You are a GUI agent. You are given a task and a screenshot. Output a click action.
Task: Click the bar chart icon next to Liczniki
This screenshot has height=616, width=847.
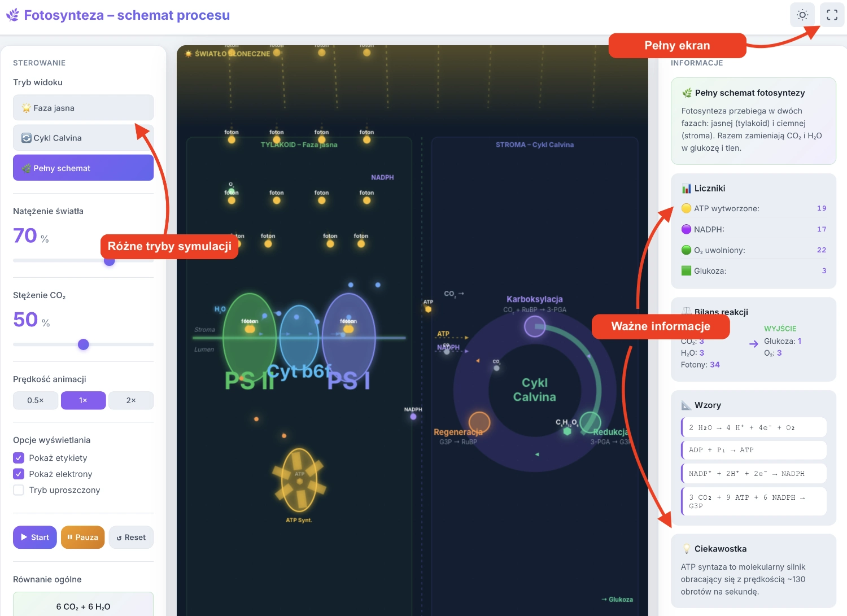click(x=686, y=189)
